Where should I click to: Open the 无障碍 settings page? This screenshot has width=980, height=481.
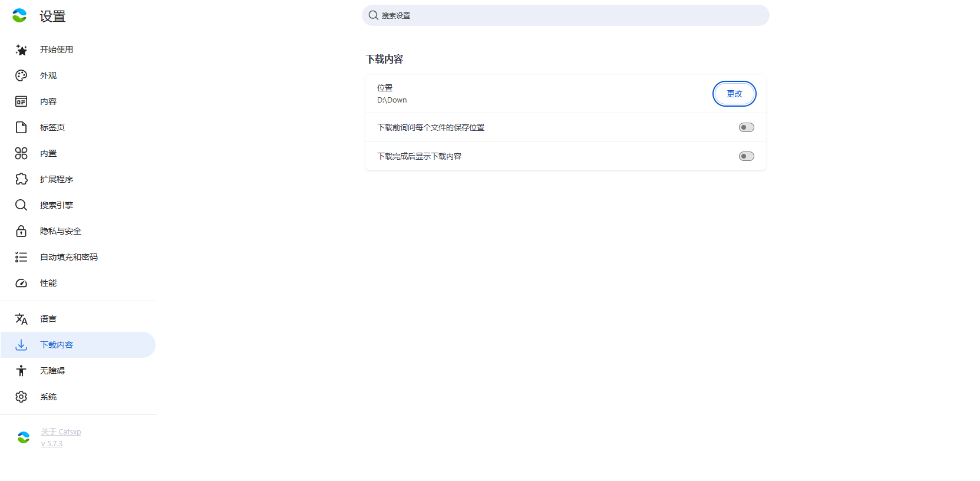point(78,371)
